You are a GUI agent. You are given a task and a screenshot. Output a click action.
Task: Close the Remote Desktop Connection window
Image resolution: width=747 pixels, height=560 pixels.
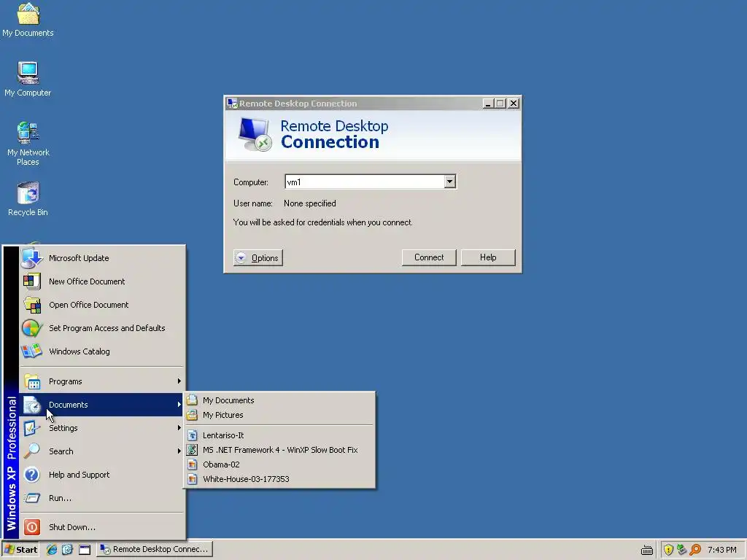click(513, 104)
